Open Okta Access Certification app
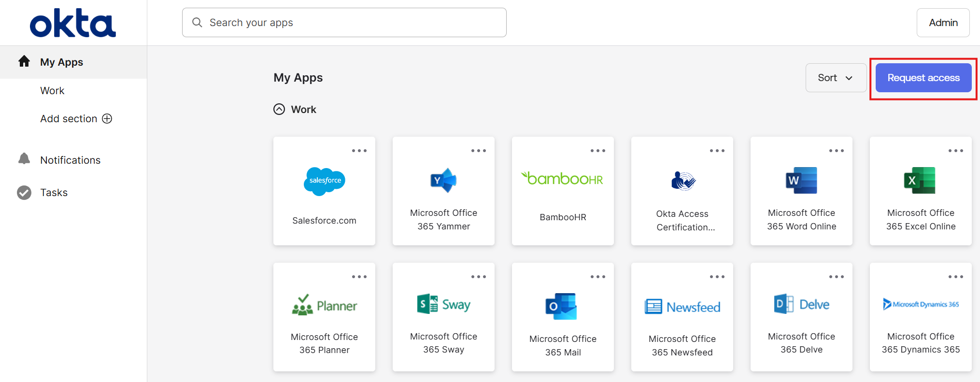The height and width of the screenshot is (382, 980). 682,182
